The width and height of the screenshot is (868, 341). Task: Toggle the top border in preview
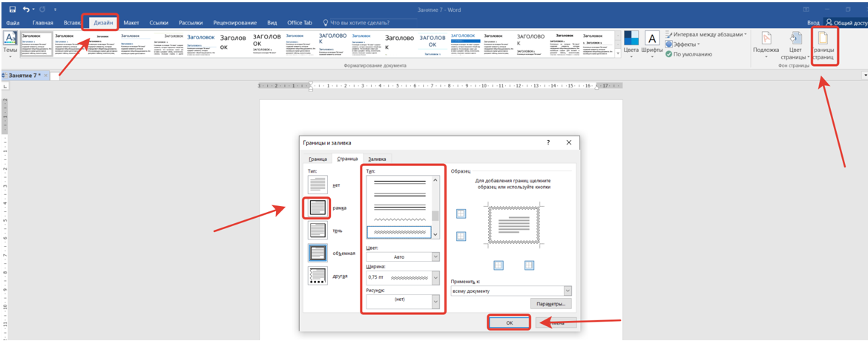(x=460, y=213)
